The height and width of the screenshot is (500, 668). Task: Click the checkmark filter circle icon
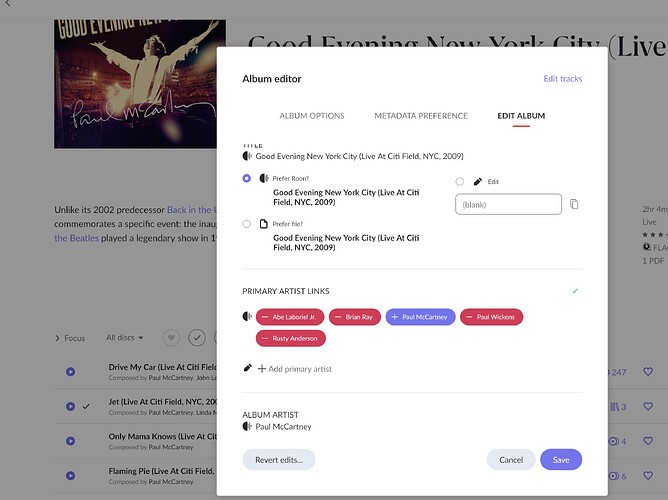pyautogui.click(x=197, y=338)
